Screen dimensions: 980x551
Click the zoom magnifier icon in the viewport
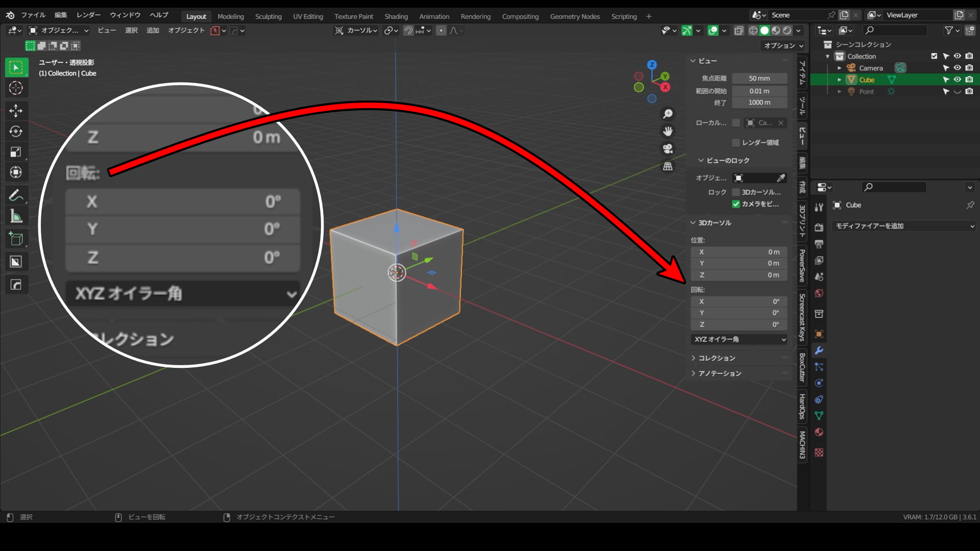pyautogui.click(x=668, y=114)
